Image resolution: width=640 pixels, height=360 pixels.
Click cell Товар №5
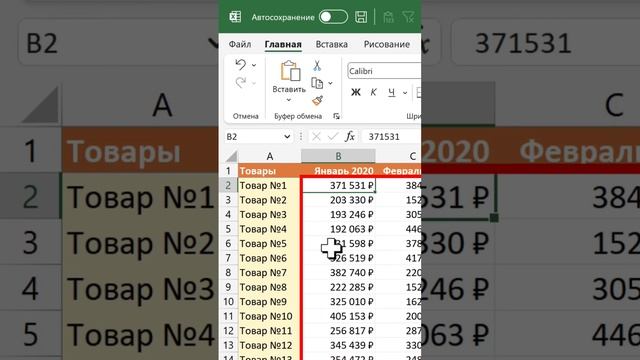coord(269,243)
